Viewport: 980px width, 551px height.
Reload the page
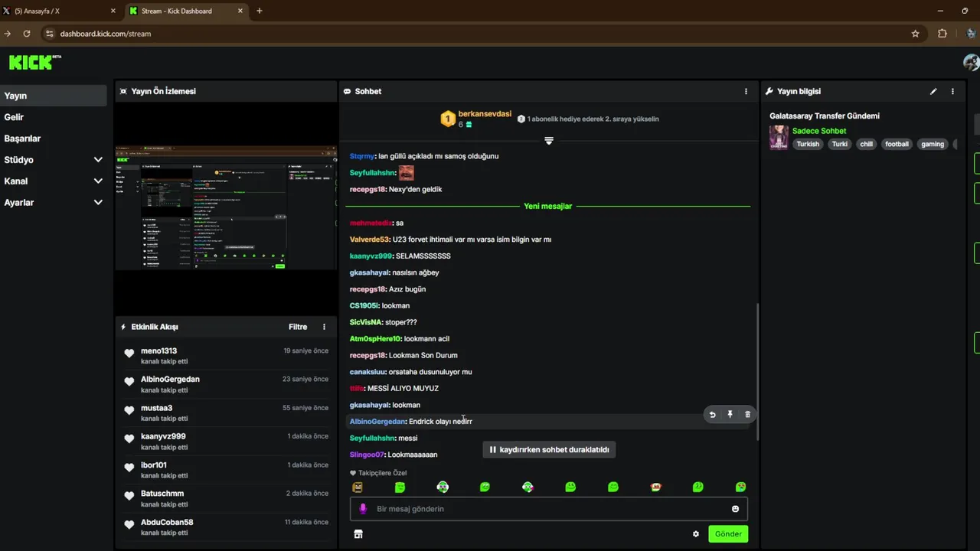(27, 34)
